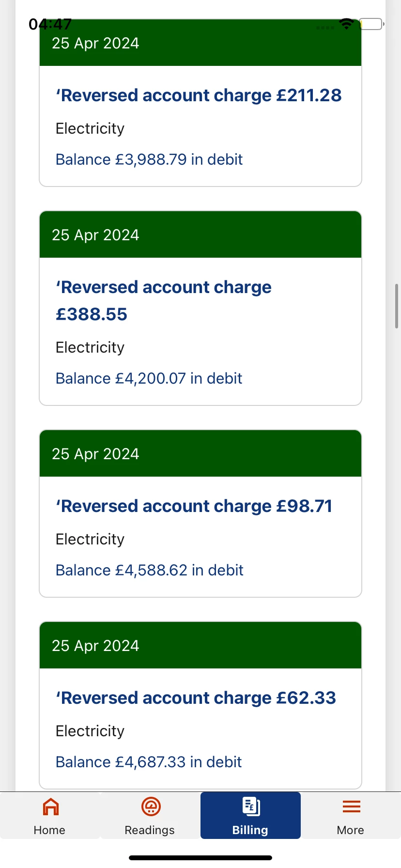Screen dimensions: 401x868
Task: Tap the bottom home indicator bar
Action: click(200, 858)
